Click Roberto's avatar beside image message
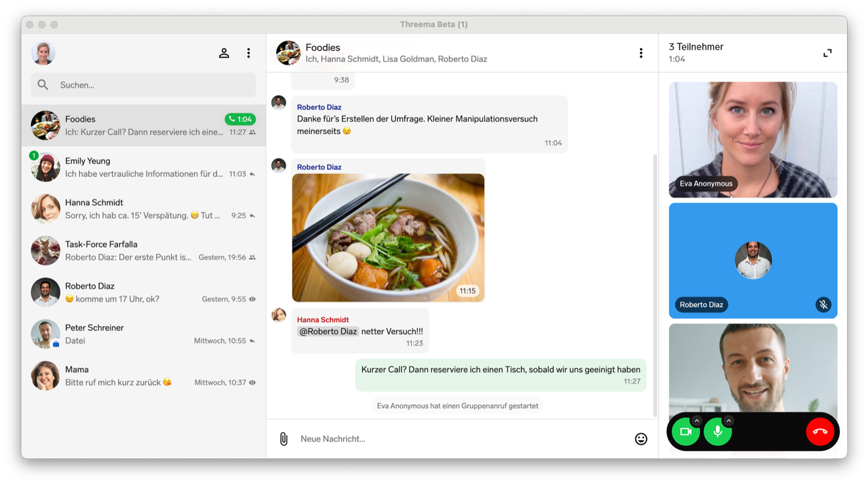 click(279, 166)
